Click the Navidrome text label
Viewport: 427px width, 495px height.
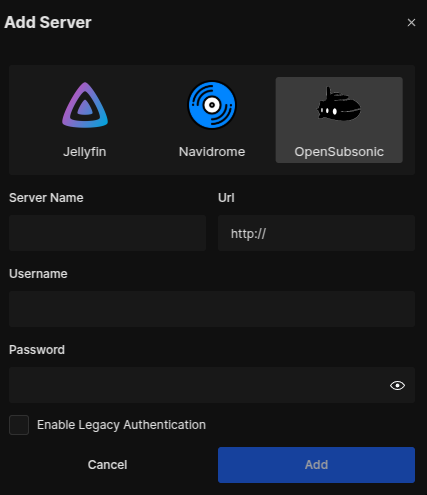click(212, 152)
